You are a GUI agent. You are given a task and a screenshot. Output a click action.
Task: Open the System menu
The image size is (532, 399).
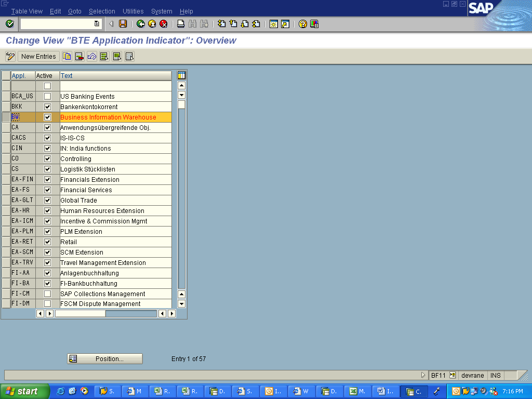pyautogui.click(x=162, y=11)
